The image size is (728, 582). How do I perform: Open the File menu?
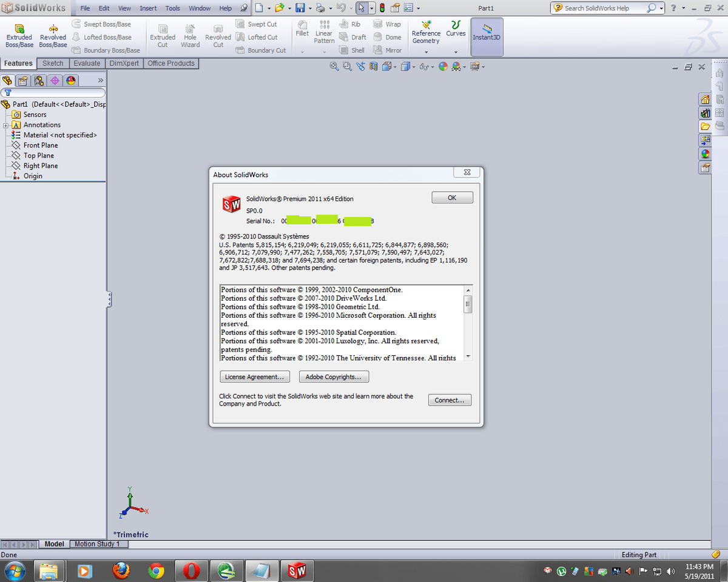click(85, 8)
